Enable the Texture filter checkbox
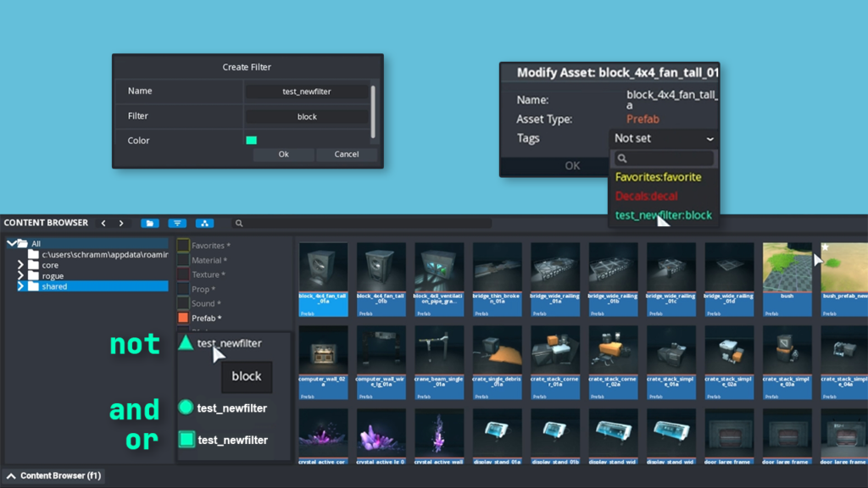This screenshot has width=868, height=488. [183, 274]
